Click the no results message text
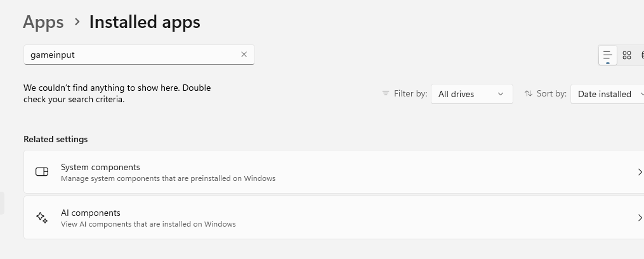This screenshot has width=644, height=259. (117, 93)
